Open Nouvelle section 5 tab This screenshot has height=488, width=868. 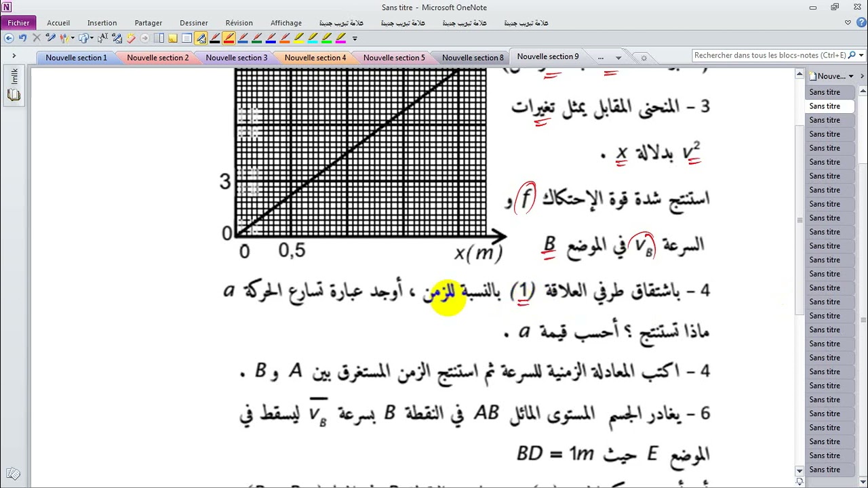[x=394, y=58]
